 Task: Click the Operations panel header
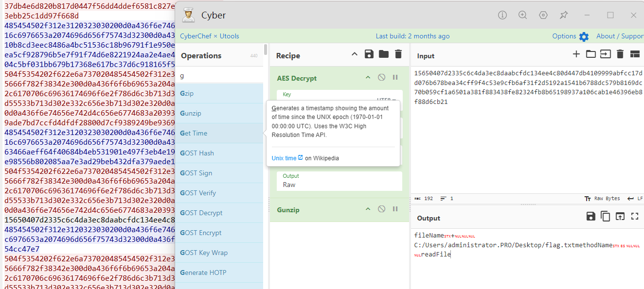pos(201,55)
